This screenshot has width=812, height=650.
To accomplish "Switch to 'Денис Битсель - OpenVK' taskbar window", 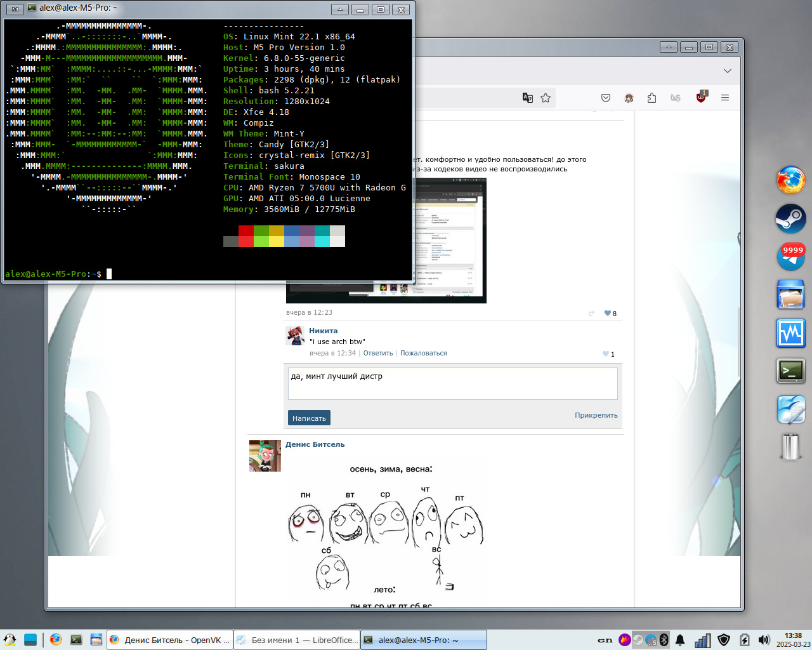I will coord(169,640).
